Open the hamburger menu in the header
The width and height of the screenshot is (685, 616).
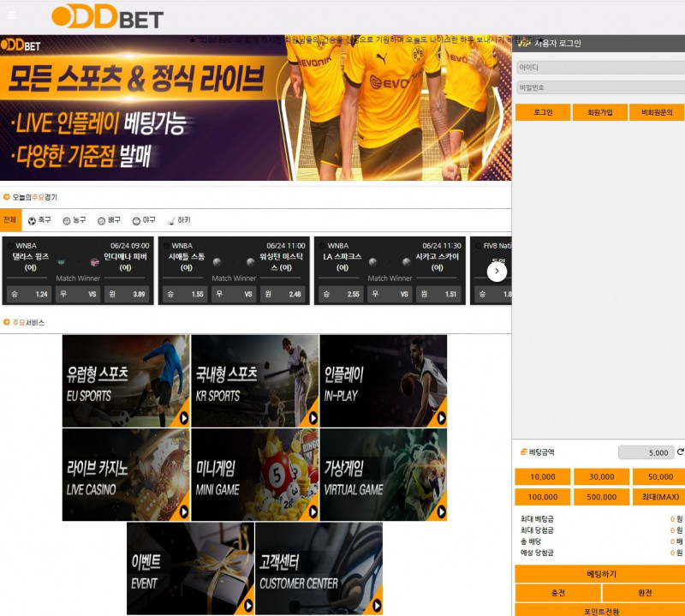[x=11, y=15]
